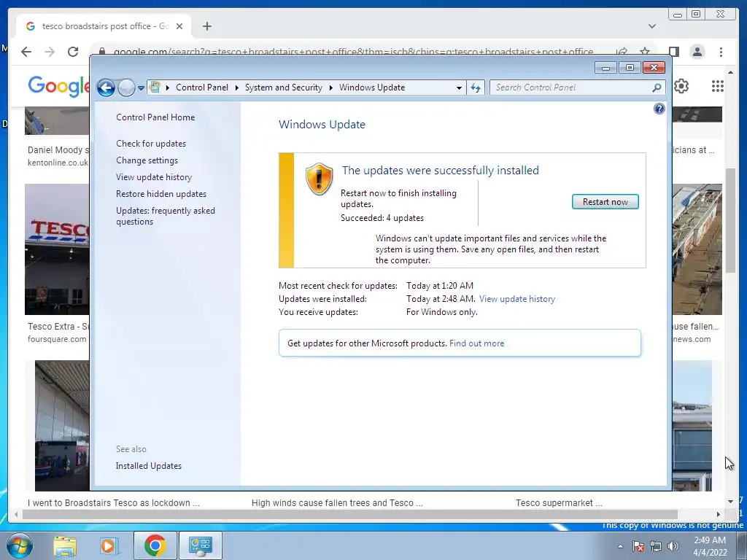Screen dimensions: 747x560
Task: Show hidden tray icons arrow
Action: [620, 546]
